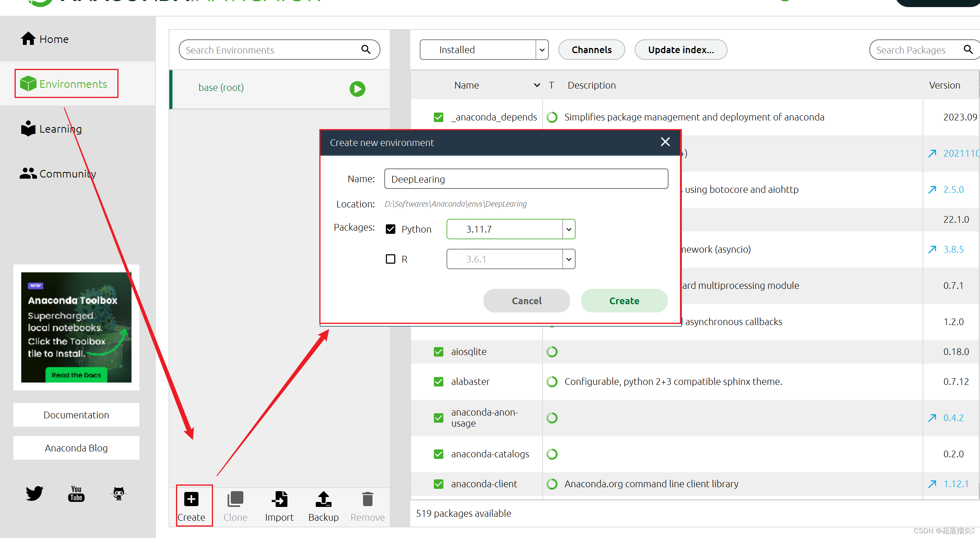Open the Installed package filter dropdown
This screenshot has width=980, height=538.
coord(484,50)
